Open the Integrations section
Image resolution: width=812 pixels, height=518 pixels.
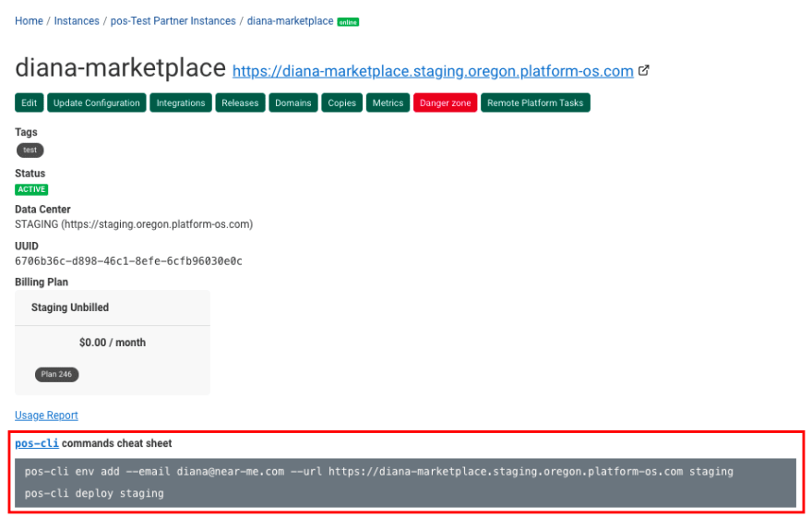coord(181,102)
